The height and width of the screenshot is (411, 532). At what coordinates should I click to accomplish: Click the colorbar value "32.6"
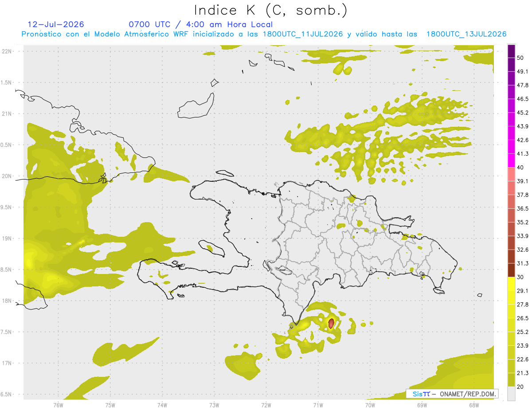523,250
